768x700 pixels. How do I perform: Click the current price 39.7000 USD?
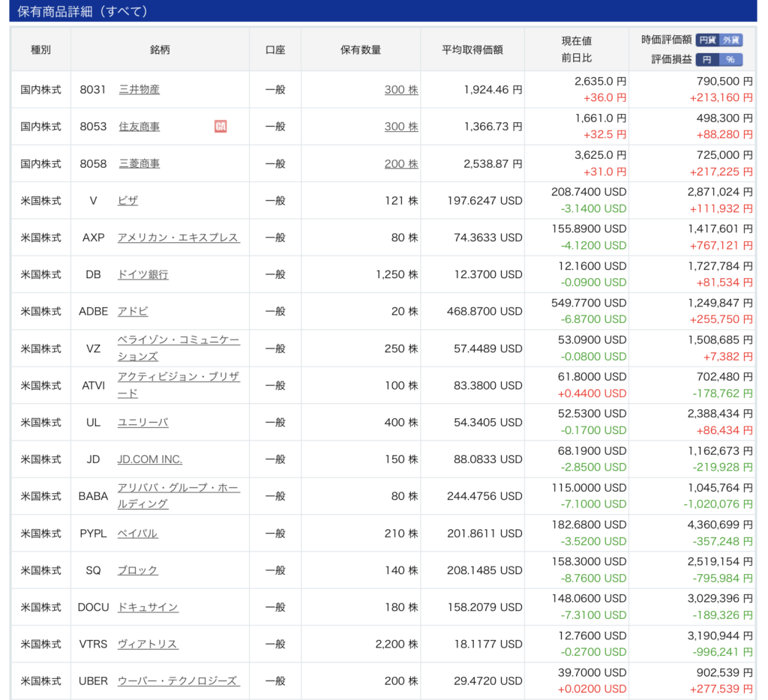click(592, 672)
